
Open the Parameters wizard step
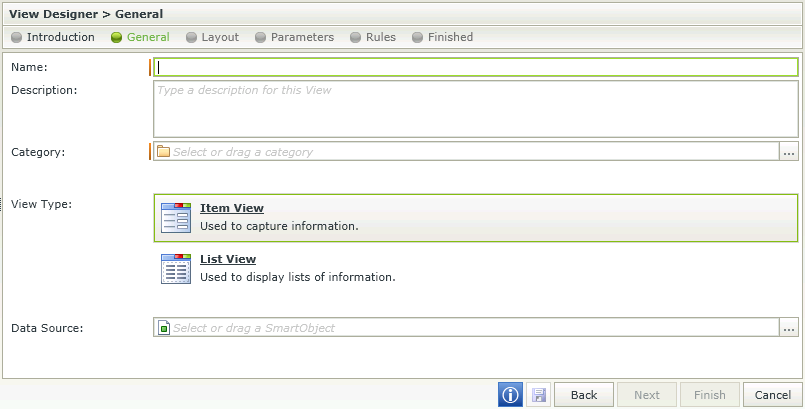pos(295,37)
